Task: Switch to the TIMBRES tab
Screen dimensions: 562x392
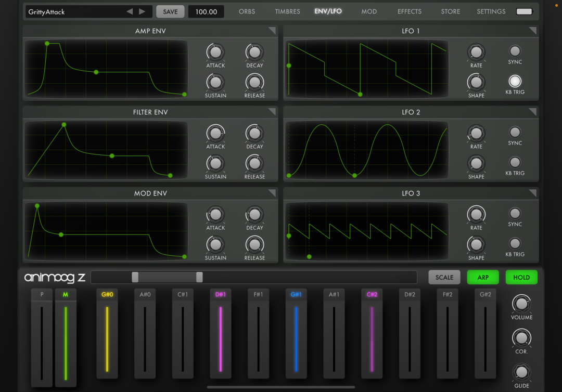Action: (x=287, y=11)
